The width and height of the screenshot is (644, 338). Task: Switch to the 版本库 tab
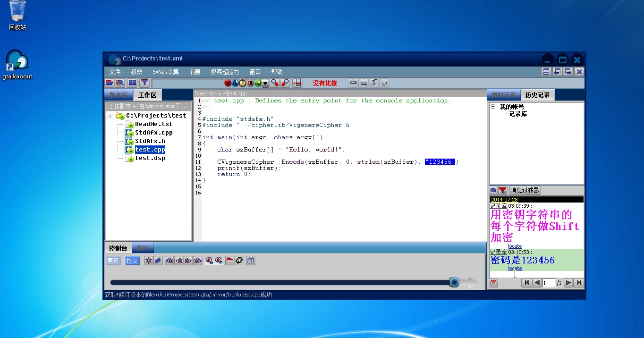pyautogui.click(x=119, y=95)
